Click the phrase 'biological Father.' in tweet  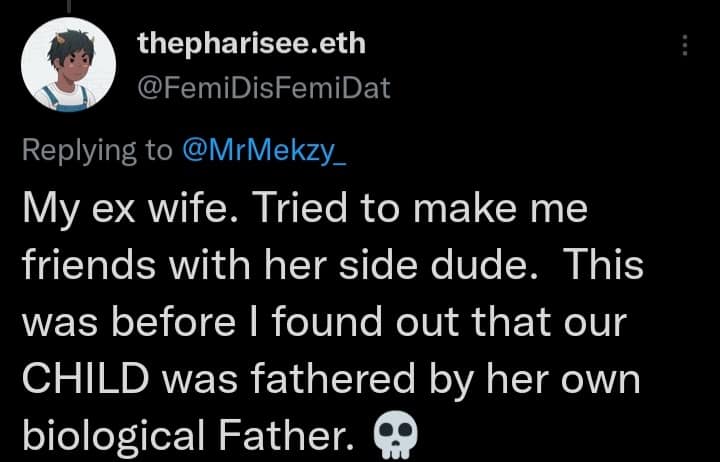coord(188,436)
